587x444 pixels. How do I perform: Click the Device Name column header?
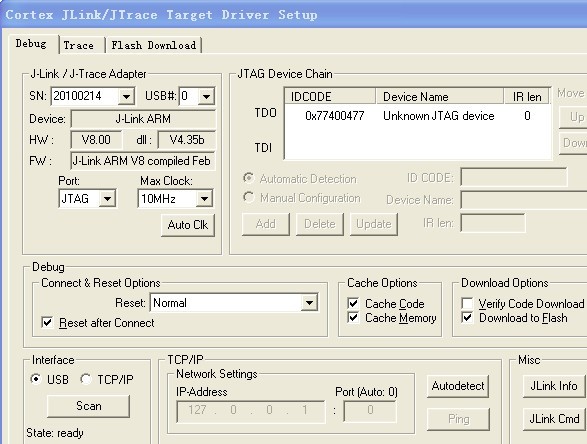[x=440, y=97]
